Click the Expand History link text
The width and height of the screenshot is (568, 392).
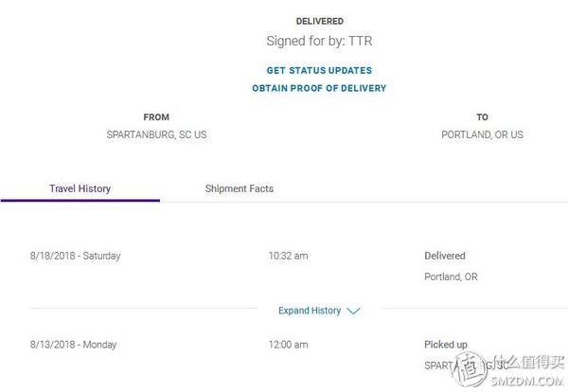(x=310, y=311)
